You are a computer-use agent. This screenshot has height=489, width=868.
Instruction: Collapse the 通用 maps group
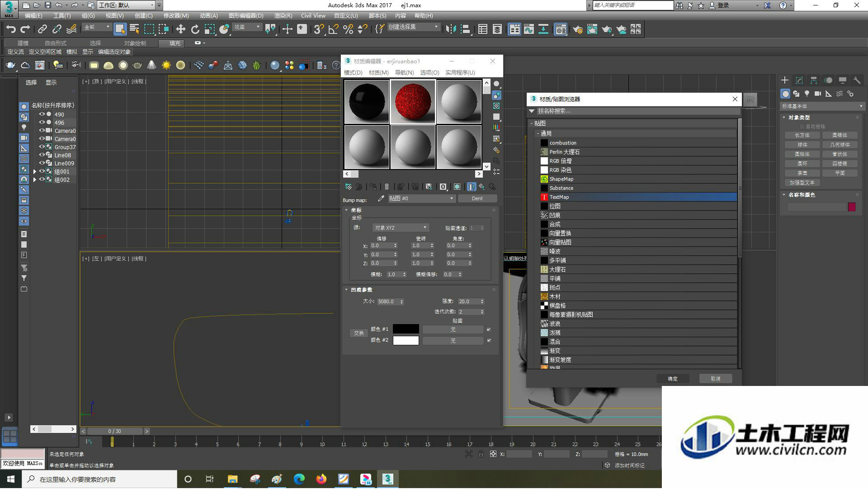pos(538,134)
